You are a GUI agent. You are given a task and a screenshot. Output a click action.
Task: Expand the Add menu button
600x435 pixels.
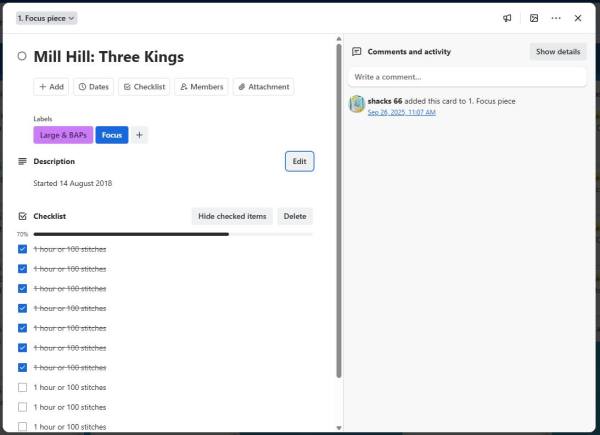click(51, 87)
